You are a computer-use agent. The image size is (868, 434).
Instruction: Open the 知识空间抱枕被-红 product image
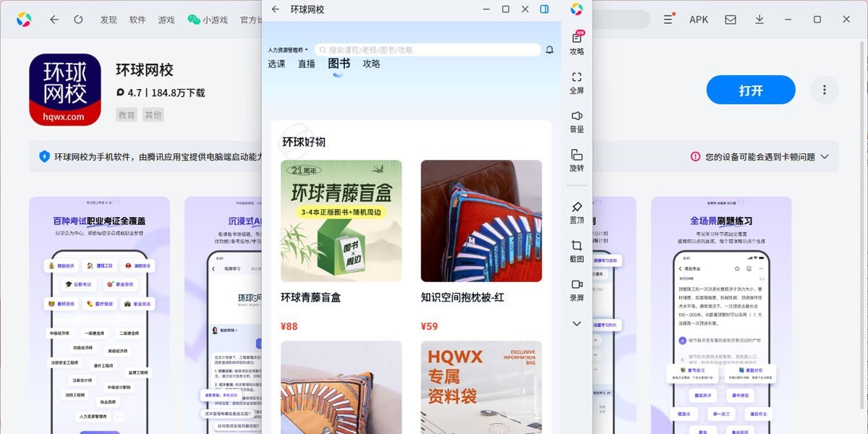[x=481, y=221]
